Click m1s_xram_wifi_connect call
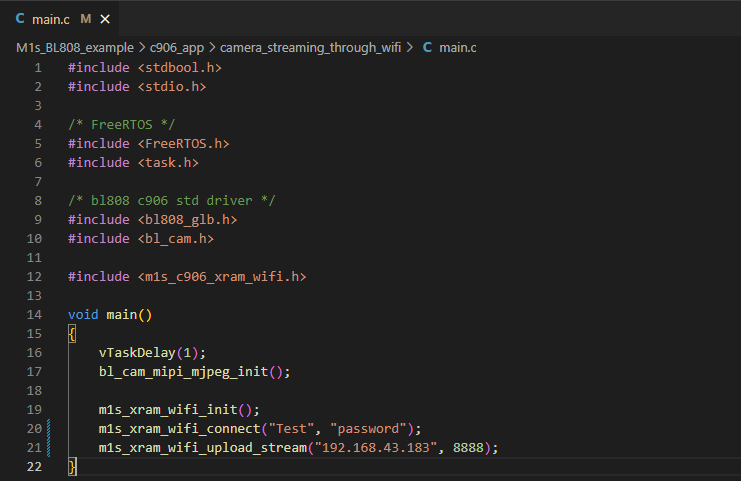The image size is (741, 481). 180,429
